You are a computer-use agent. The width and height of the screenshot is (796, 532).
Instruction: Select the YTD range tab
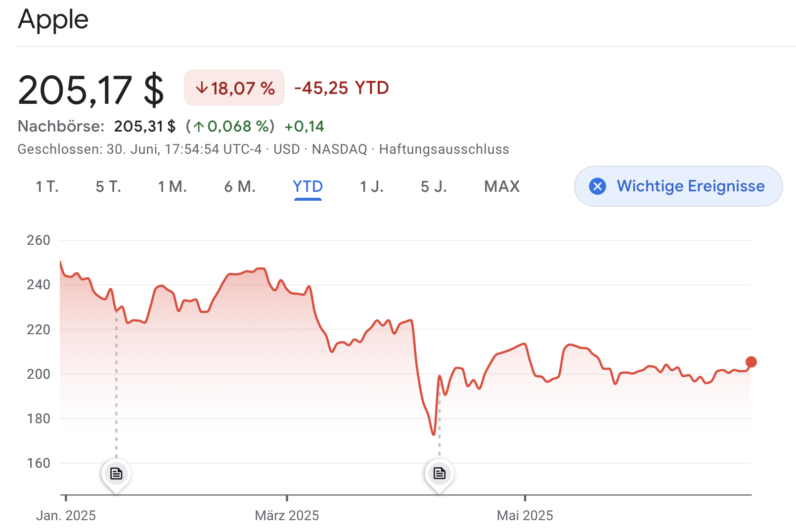coord(308,186)
